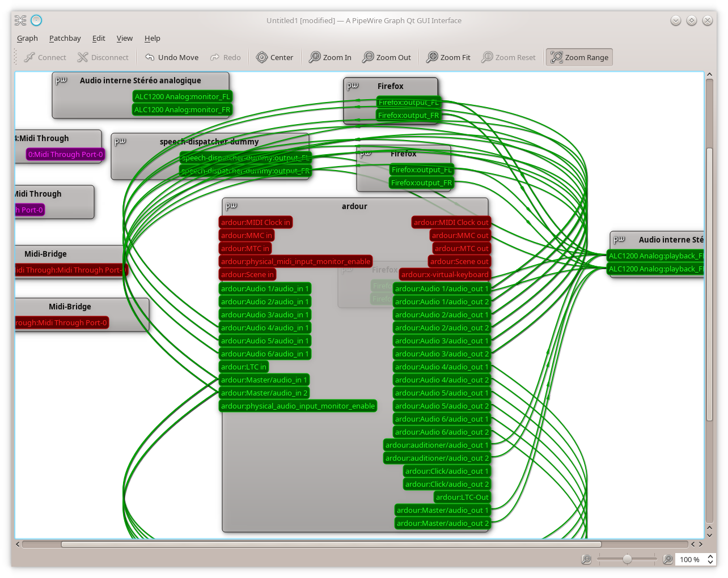The height and width of the screenshot is (578, 728).
Task: Increase zoom with the spinbox up arrow
Action: point(710,556)
